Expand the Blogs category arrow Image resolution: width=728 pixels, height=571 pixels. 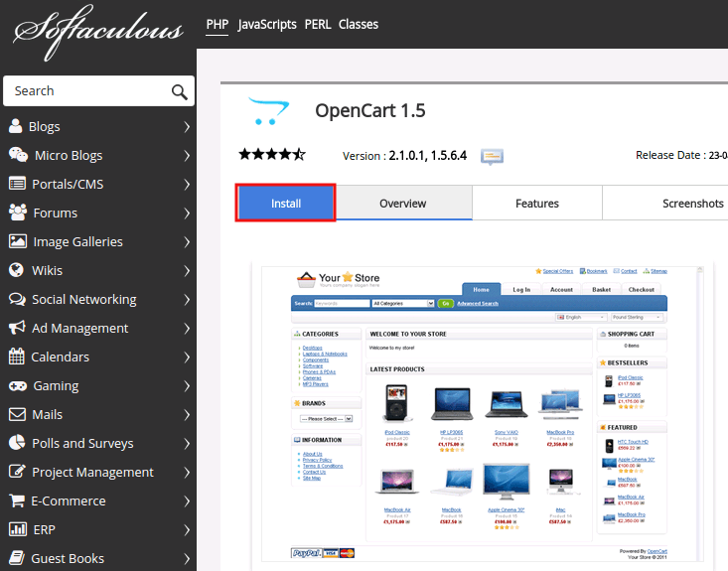pyautogui.click(x=187, y=127)
